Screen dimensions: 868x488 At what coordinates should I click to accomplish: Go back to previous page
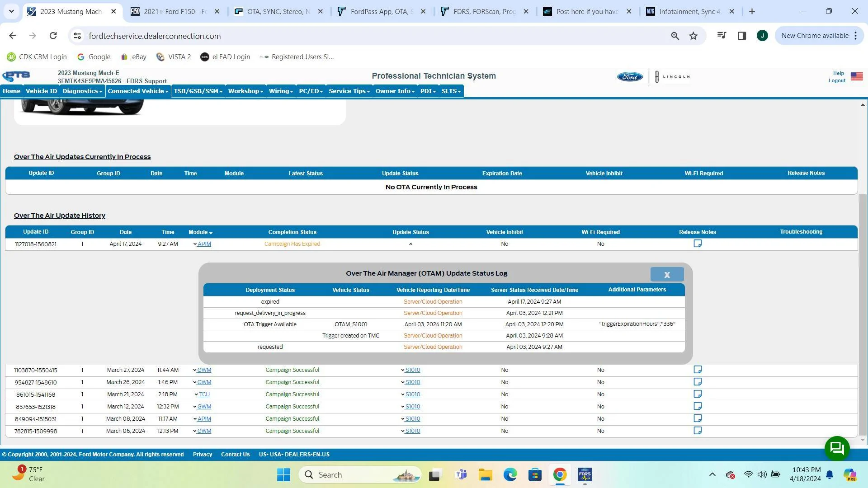13,36
